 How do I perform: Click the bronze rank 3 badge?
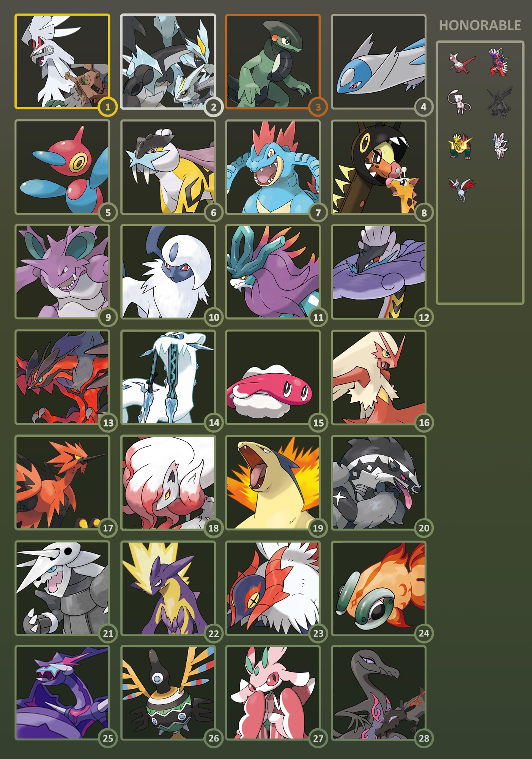click(x=318, y=107)
